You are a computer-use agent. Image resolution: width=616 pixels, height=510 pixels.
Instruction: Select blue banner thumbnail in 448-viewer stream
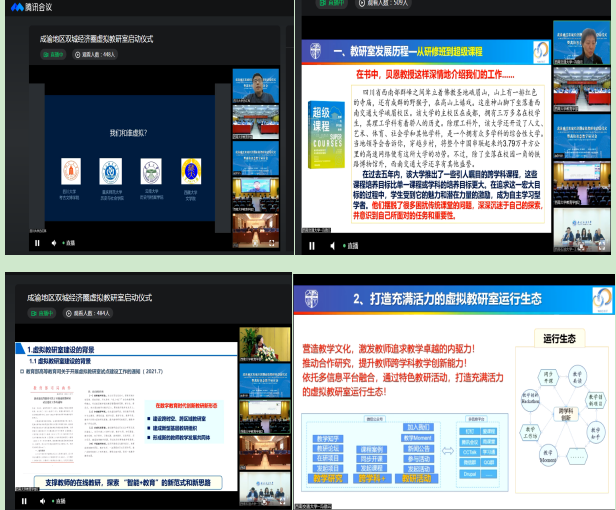point(256,158)
